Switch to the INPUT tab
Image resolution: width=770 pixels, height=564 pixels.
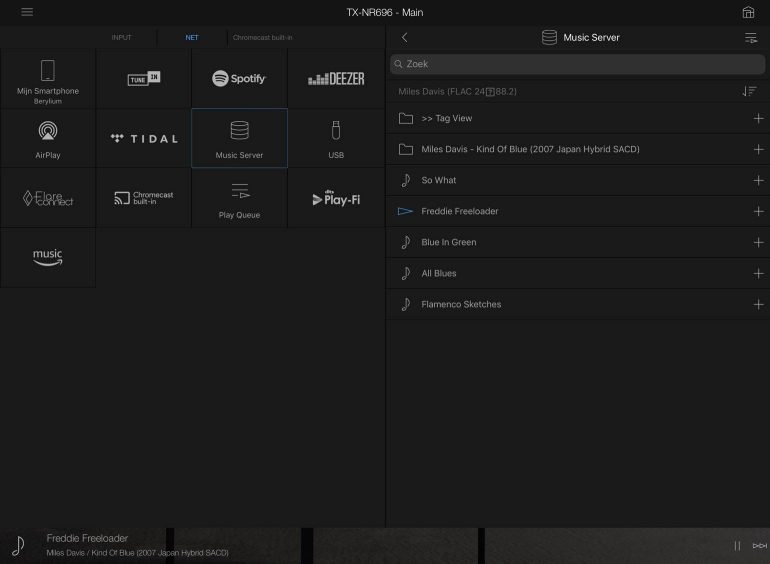(121, 38)
